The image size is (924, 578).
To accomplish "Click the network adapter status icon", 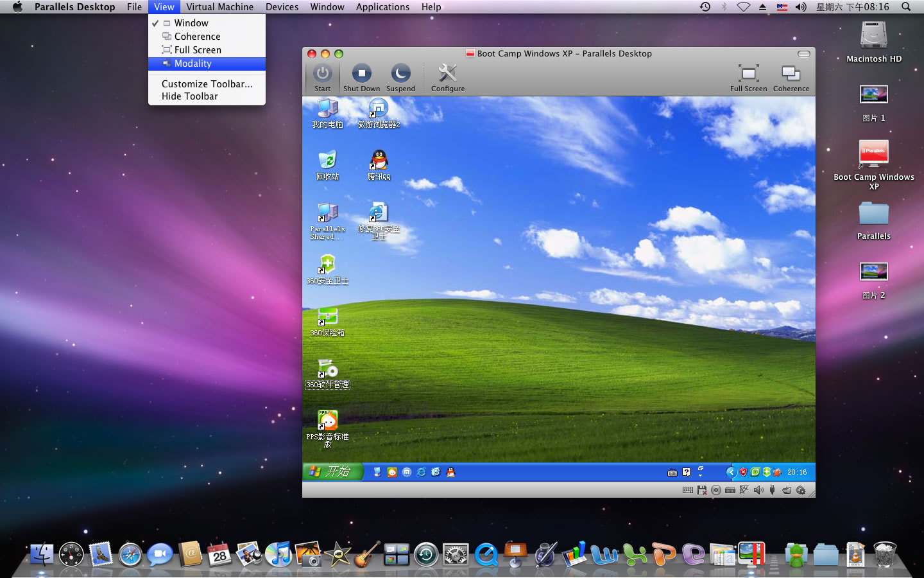I will (x=744, y=490).
